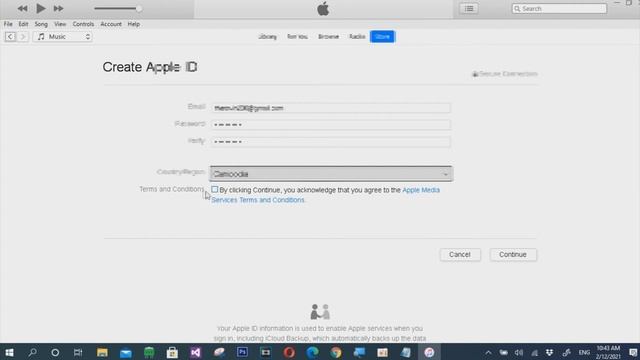Screen dimensions: 640x360
Task: Open Microsoft Edge from taskbar
Action: [x=312, y=352]
